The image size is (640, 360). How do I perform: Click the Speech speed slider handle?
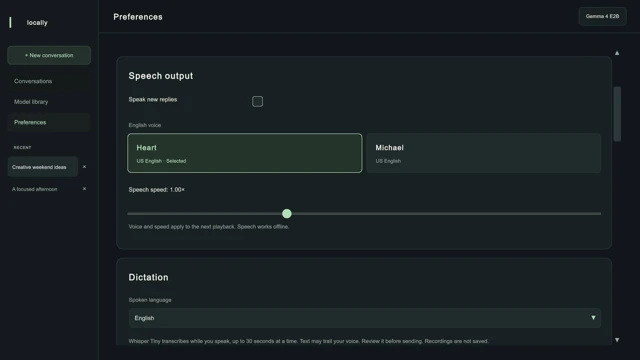[x=287, y=213]
